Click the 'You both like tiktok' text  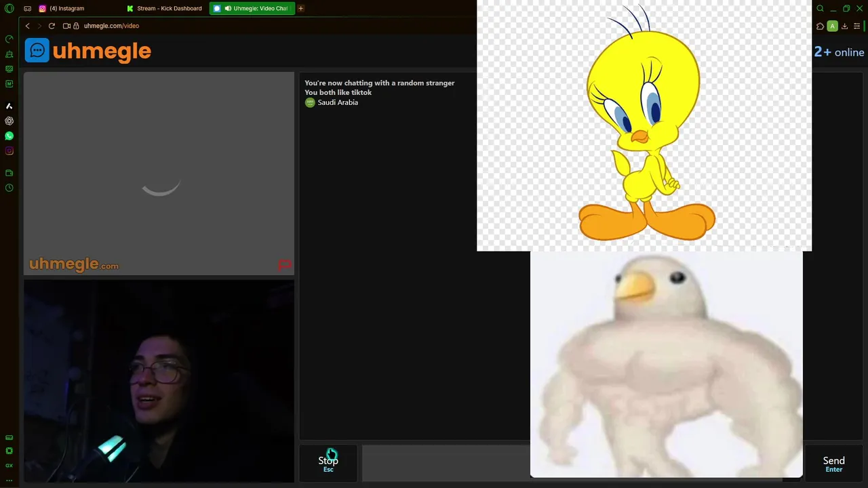pos(338,92)
